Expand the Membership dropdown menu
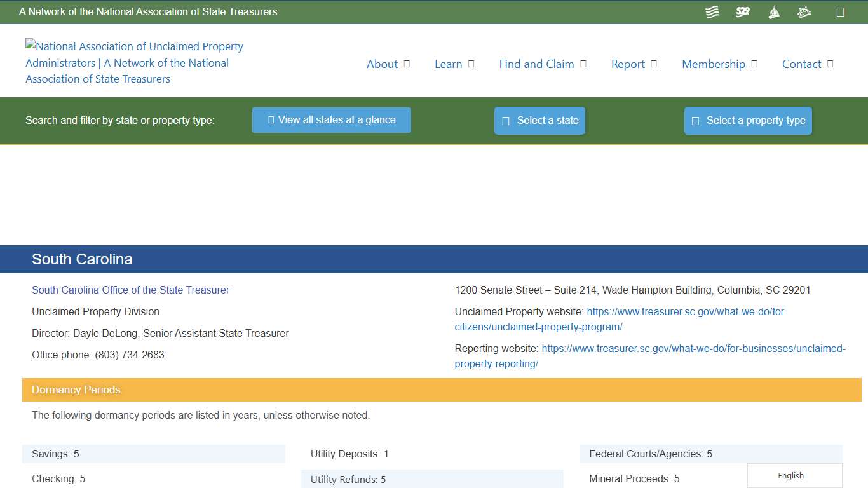 coord(719,64)
